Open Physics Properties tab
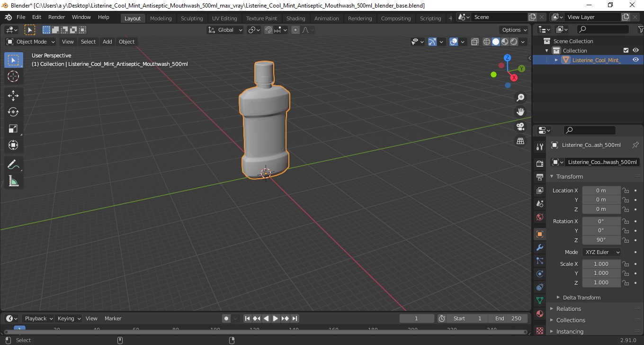 pos(539,274)
